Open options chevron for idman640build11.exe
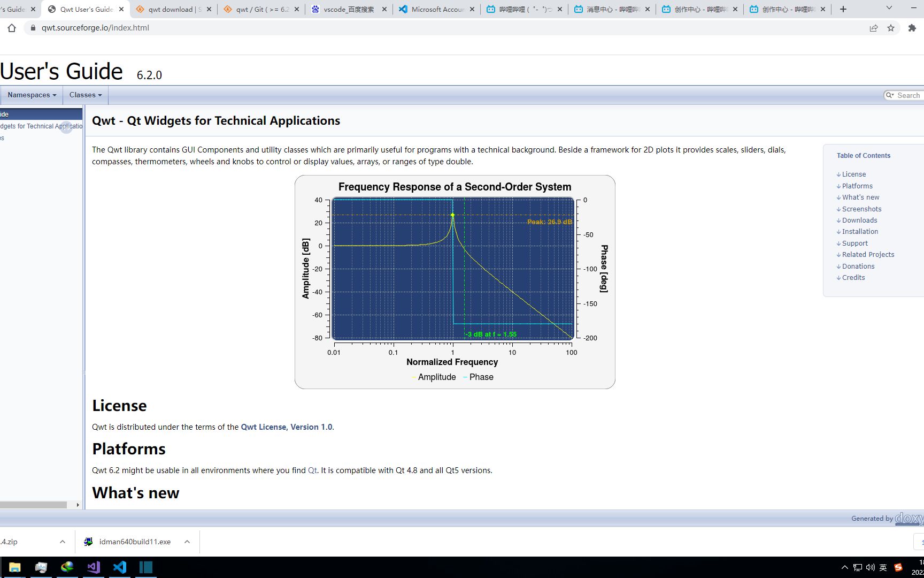The image size is (924, 578). click(x=187, y=542)
